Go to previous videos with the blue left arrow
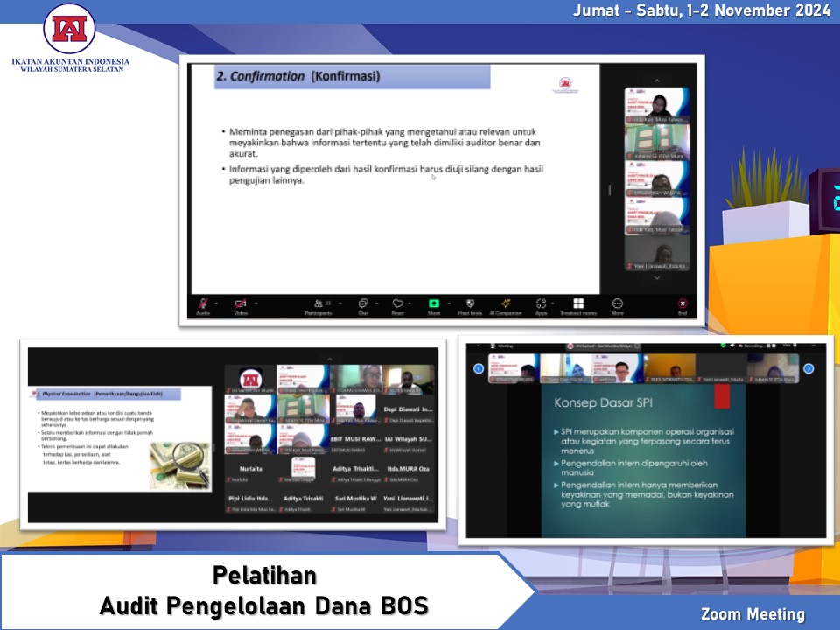Image resolution: width=840 pixels, height=630 pixels. 479,368
